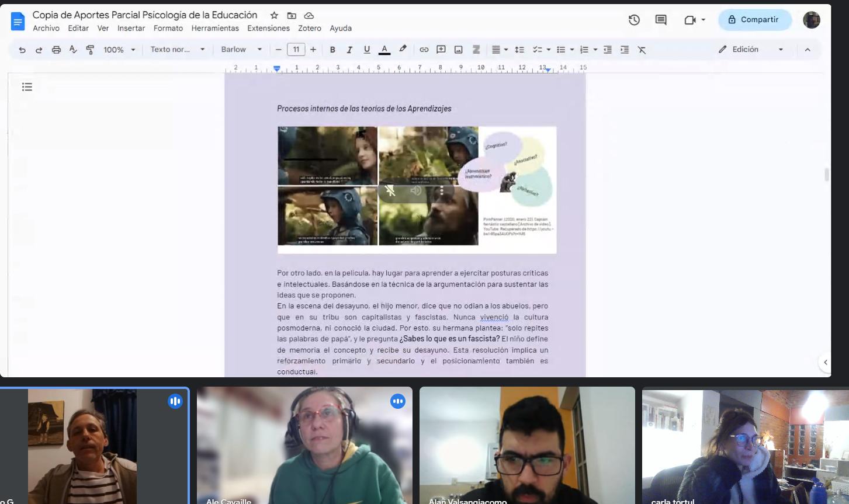The image size is (849, 504).
Task: Open the Edición mode dropdown
Action: click(x=751, y=50)
